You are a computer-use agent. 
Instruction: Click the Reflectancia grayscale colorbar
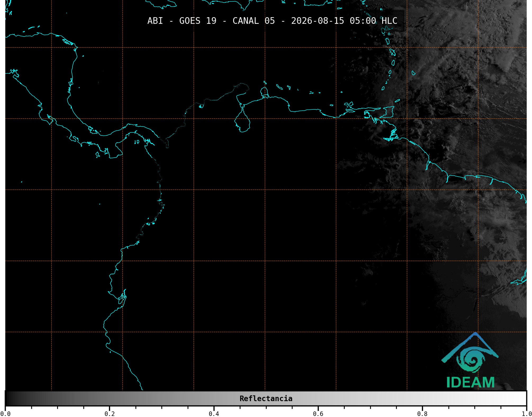coord(266,398)
